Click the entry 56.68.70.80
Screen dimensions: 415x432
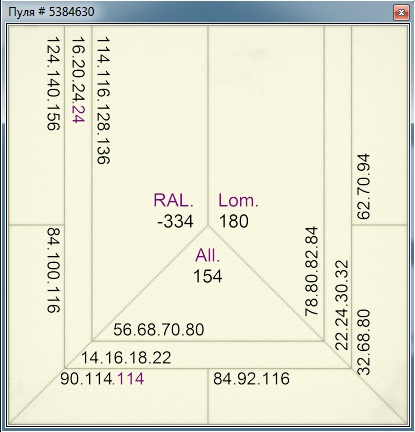tap(159, 330)
